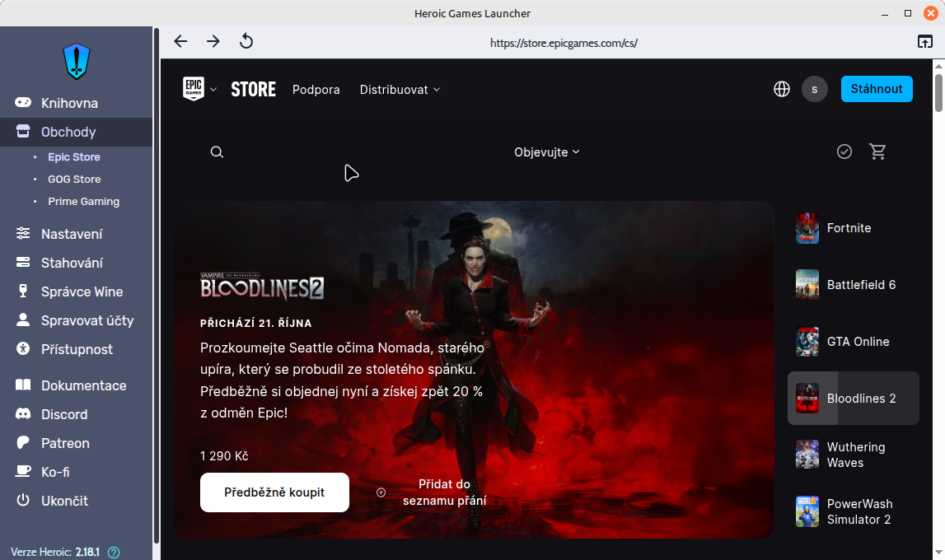Open the shopping cart icon
The height and width of the screenshot is (560, 945).
877,152
